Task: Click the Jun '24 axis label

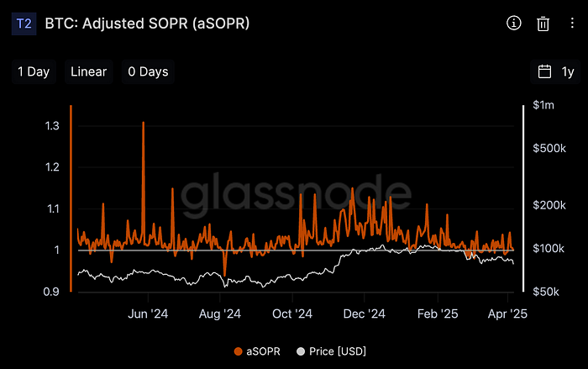Action: [148, 314]
